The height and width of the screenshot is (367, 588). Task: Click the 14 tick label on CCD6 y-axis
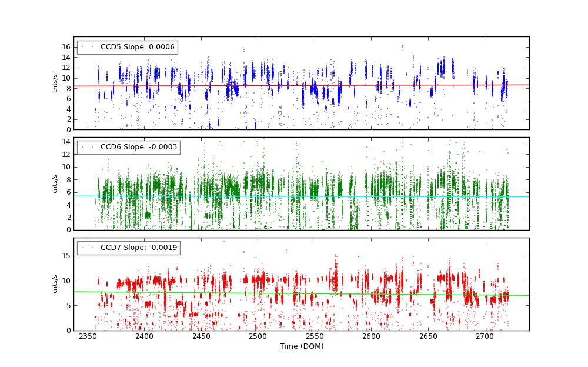pos(67,142)
